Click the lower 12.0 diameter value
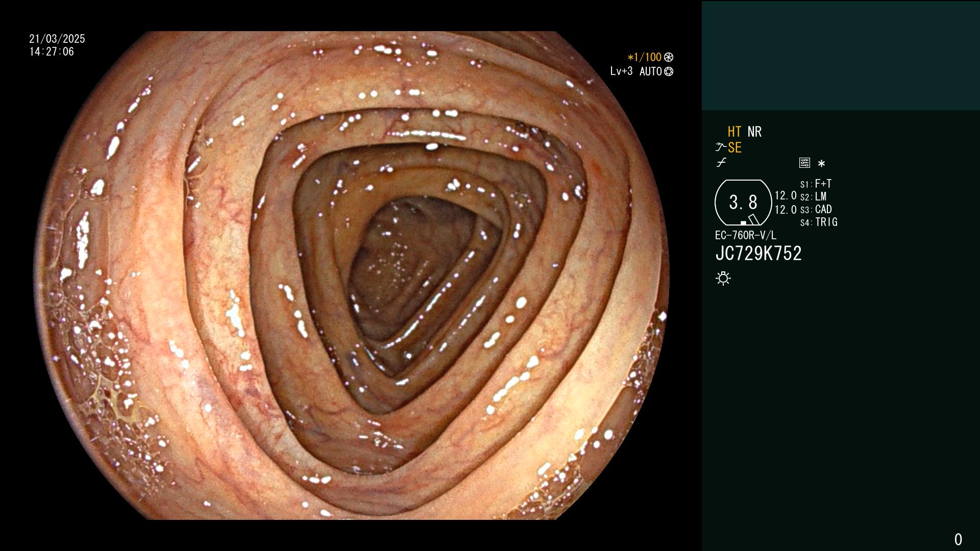The image size is (980, 551). tap(786, 210)
